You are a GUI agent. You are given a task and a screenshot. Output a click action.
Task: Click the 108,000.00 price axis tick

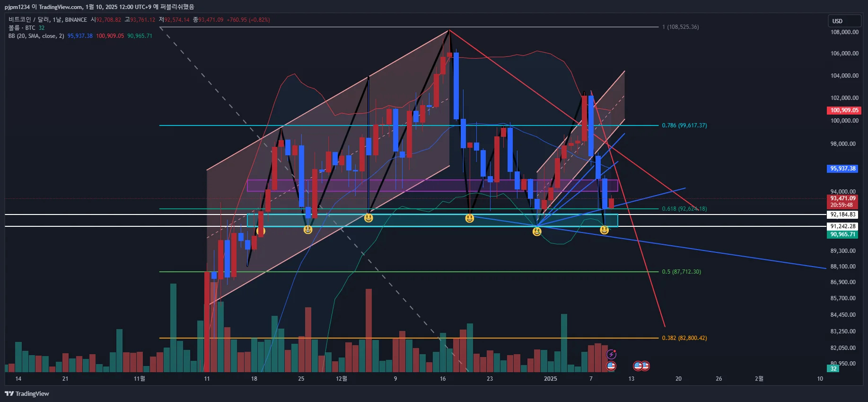tap(844, 32)
